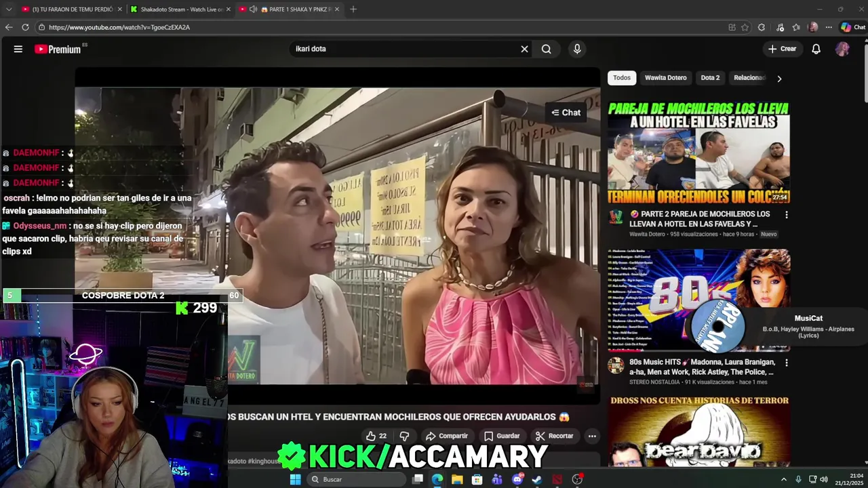This screenshot has width=868, height=488.
Task: Open Microsoft Edge from the taskbar
Action: (437, 479)
